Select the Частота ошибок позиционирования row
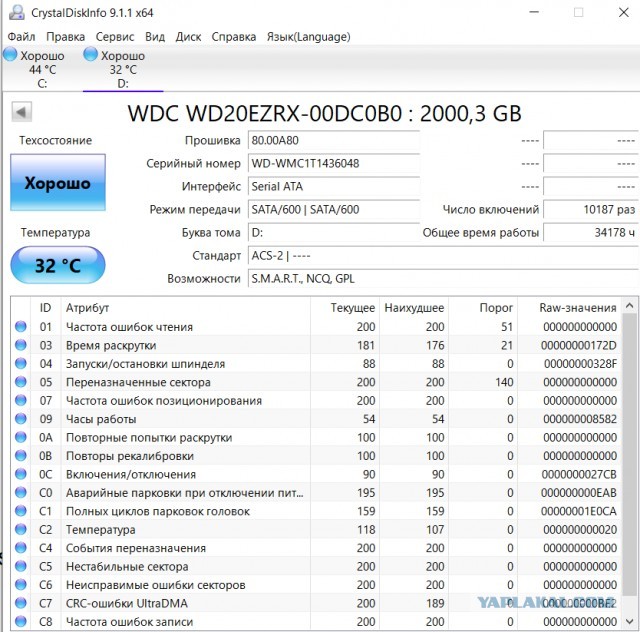 tap(316, 400)
